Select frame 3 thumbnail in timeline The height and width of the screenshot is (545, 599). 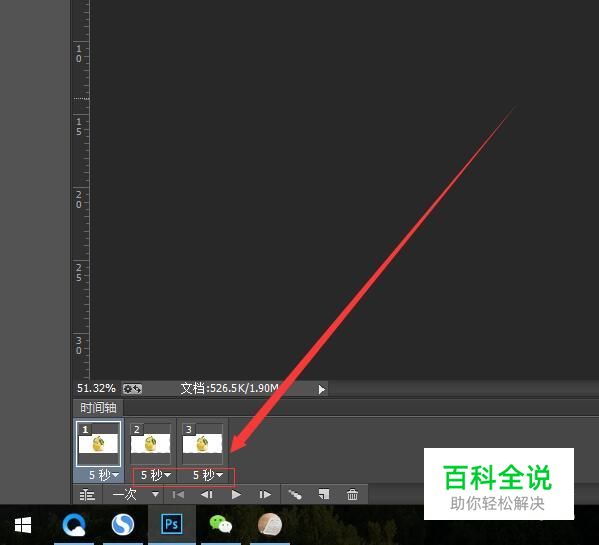coord(202,443)
